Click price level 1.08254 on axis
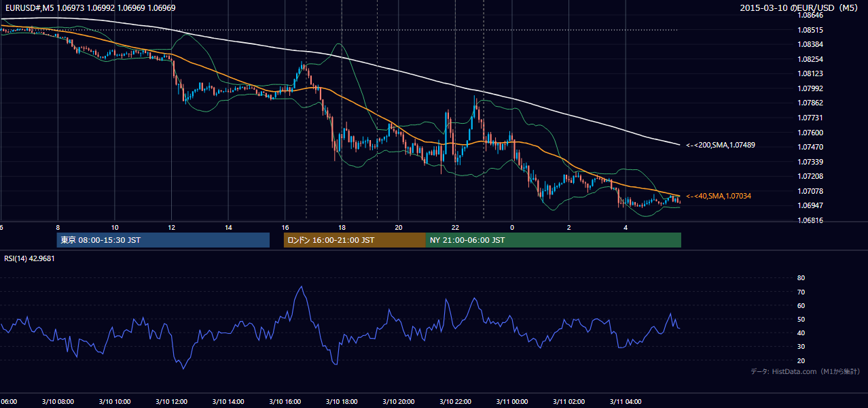The height and width of the screenshot is (408, 868). click(x=811, y=59)
